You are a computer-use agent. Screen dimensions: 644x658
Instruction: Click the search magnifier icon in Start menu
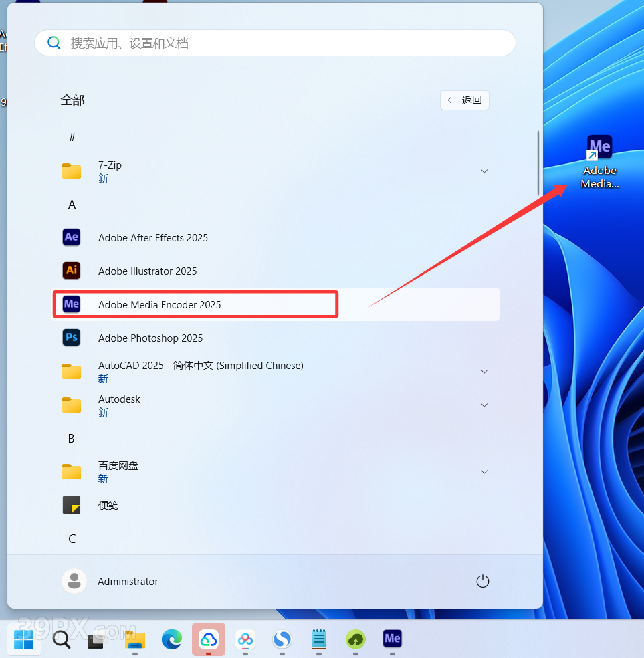pos(53,43)
